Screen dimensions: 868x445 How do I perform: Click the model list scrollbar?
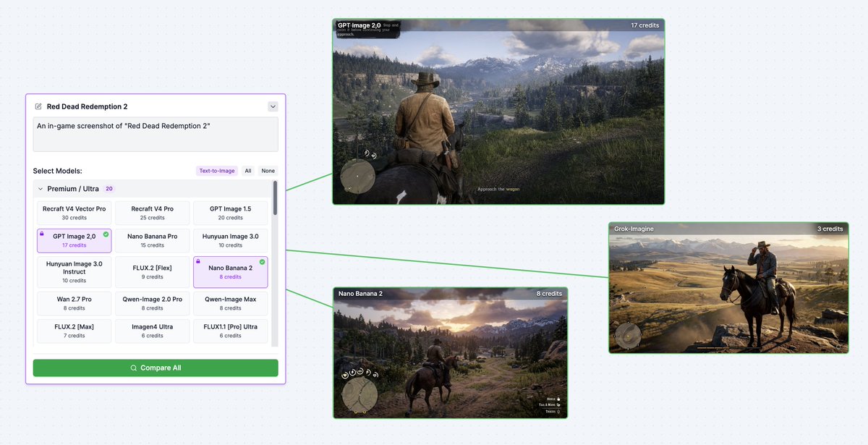(x=275, y=198)
